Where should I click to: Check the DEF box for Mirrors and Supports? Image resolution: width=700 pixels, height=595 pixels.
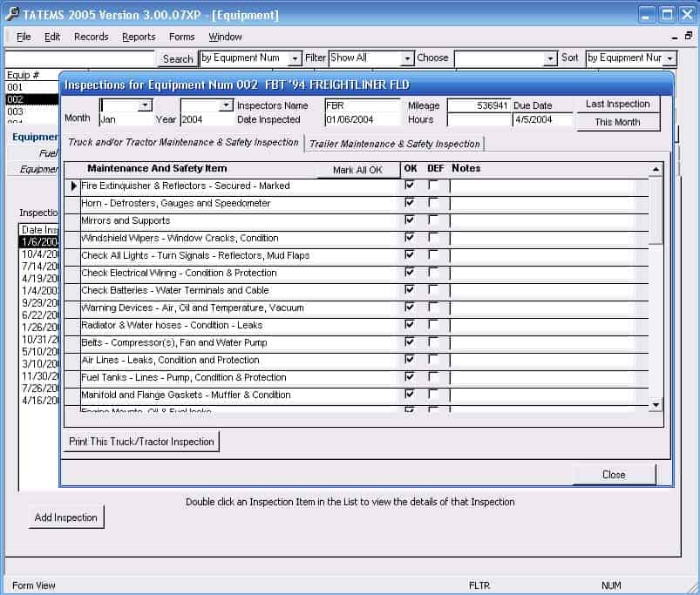pos(433,220)
